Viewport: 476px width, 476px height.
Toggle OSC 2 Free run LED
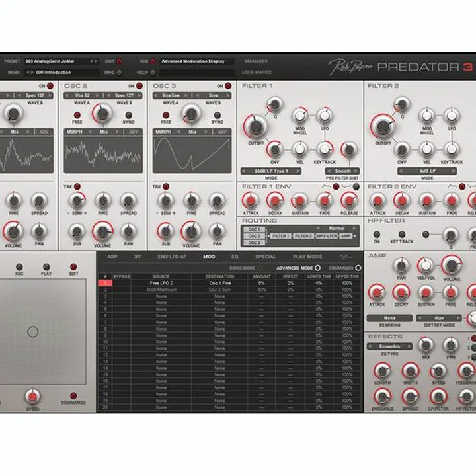pos(77,115)
